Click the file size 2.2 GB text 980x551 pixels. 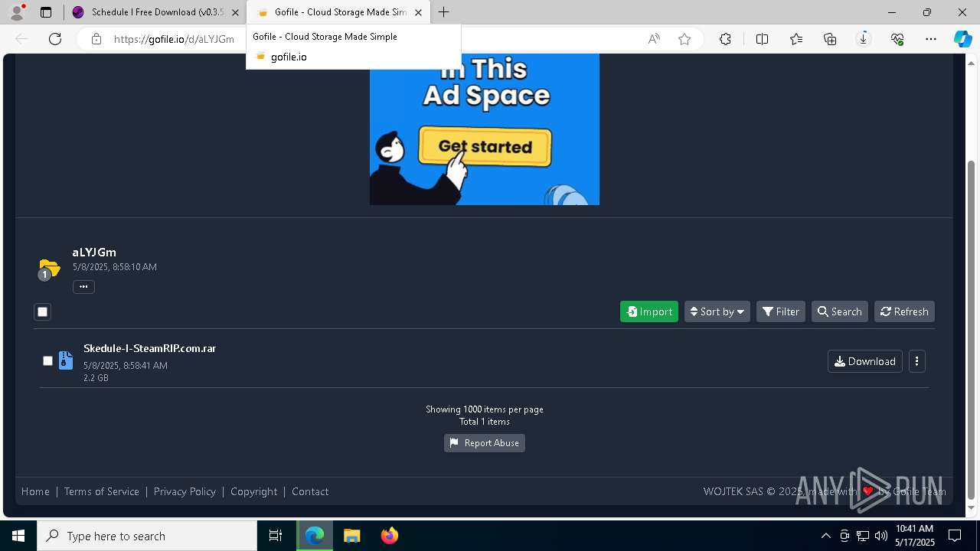pos(96,378)
